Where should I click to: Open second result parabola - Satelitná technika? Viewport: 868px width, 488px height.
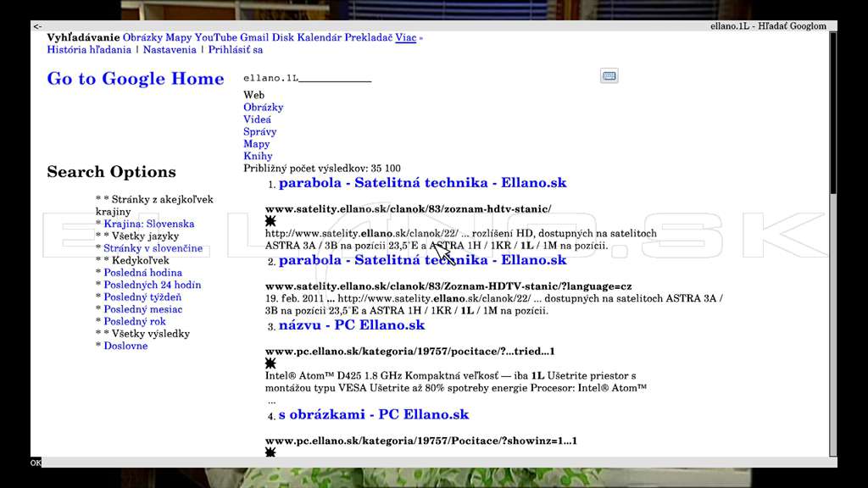coord(422,261)
